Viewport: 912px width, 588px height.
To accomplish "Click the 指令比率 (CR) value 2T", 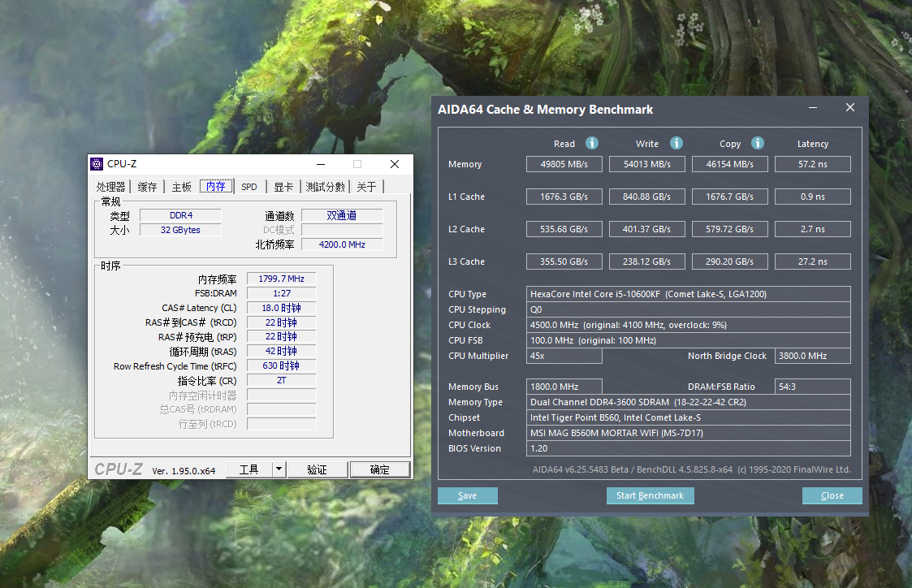I will [x=282, y=380].
